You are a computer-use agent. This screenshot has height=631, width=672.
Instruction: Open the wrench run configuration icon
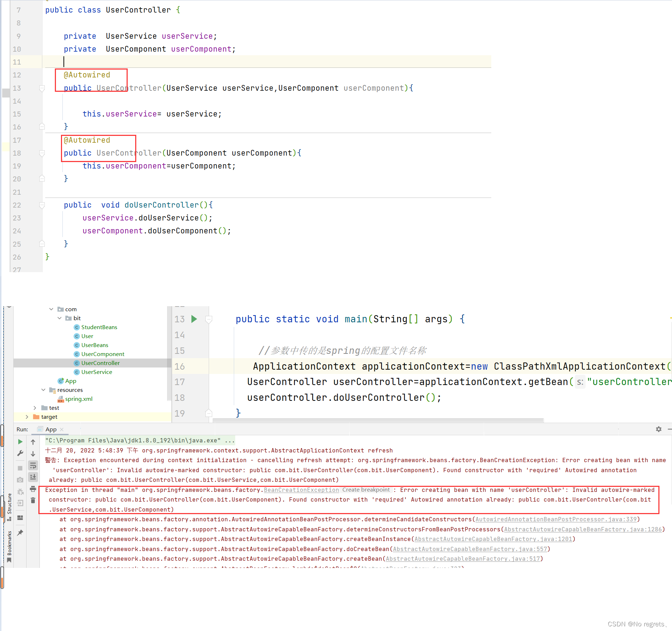click(20, 453)
